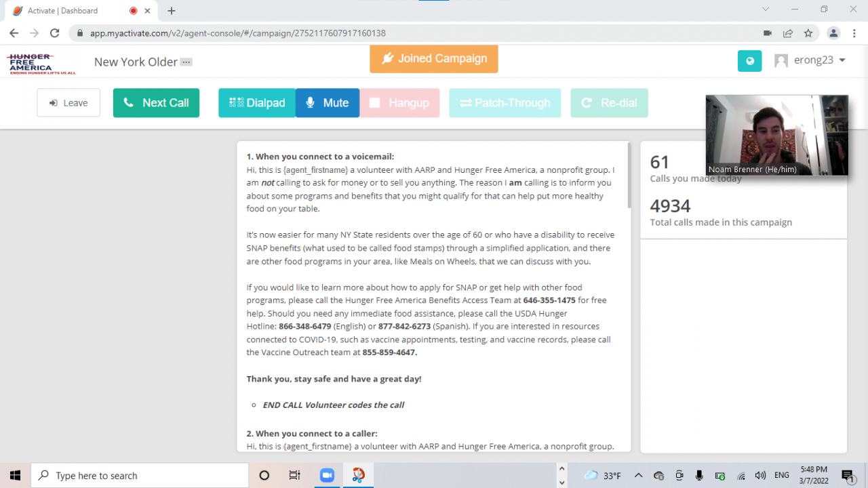The height and width of the screenshot is (488, 868).
Task: Click the taskbar search box
Action: pos(140,476)
